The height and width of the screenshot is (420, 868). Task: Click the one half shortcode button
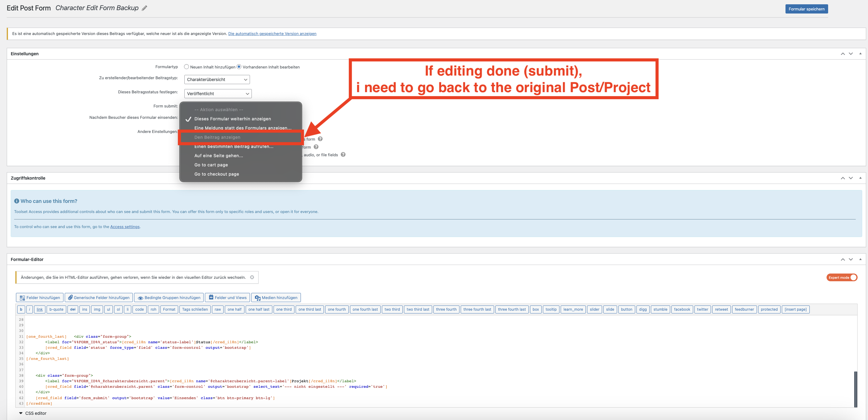(x=235, y=309)
